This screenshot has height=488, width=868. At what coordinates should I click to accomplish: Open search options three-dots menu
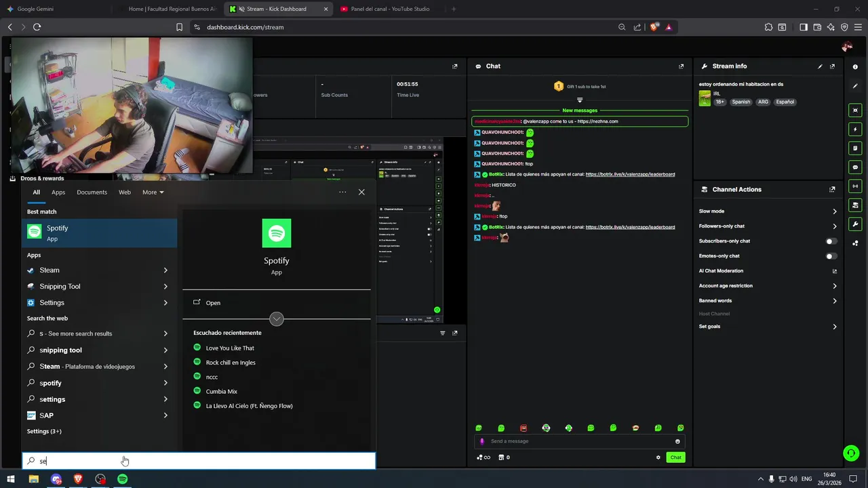click(x=342, y=192)
